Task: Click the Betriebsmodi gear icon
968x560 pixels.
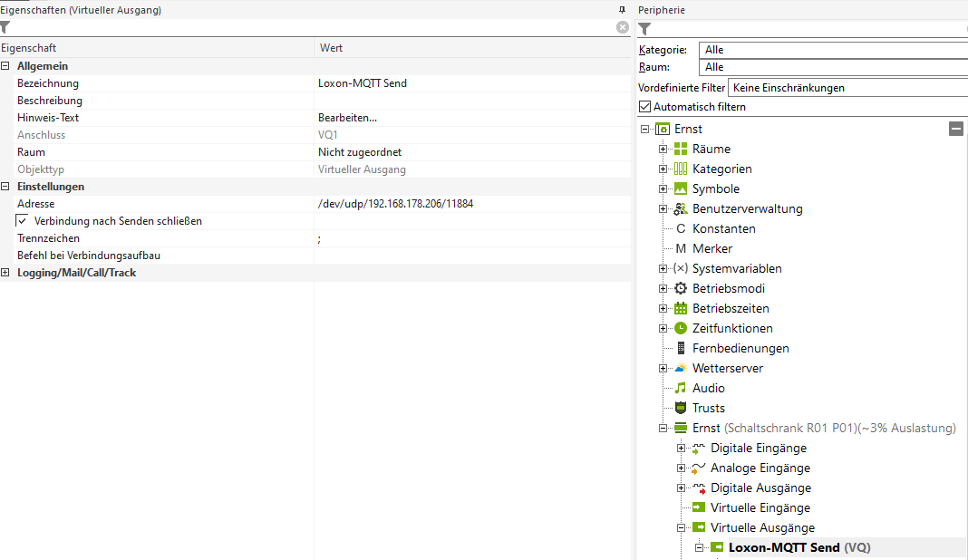Action: click(x=681, y=289)
